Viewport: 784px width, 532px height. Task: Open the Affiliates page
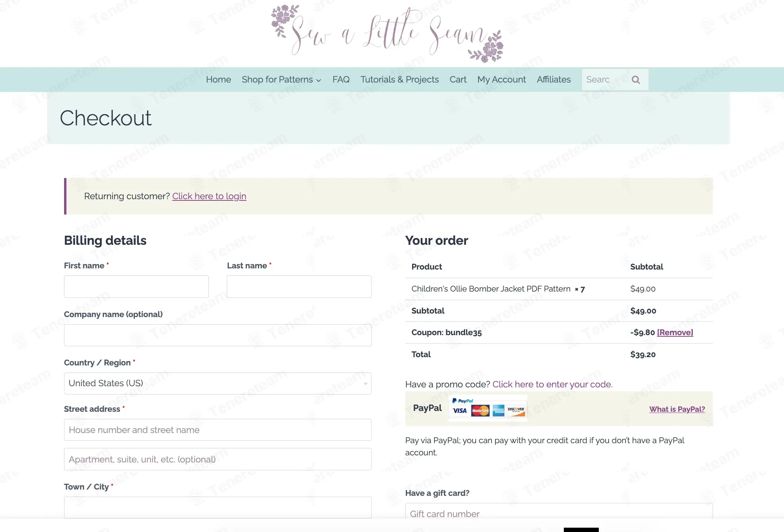tap(554, 79)
